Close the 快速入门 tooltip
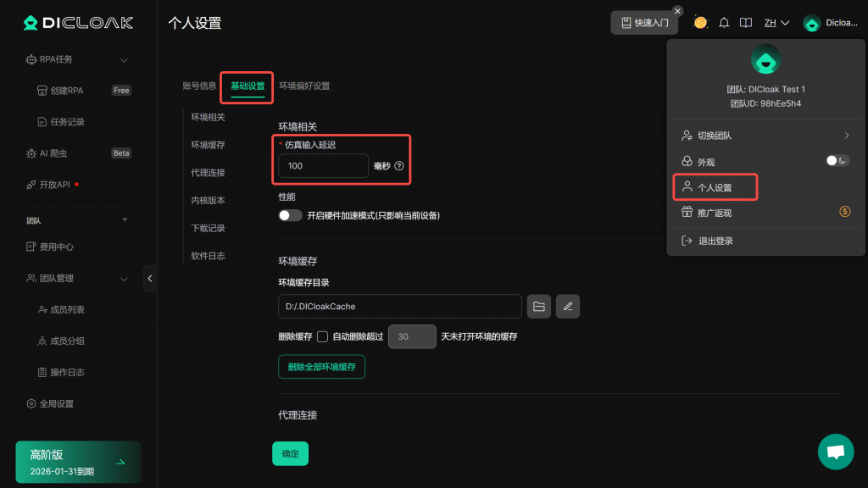Image resolution: width=868 pixels, height=488 pixels. click(x=677, y=11)
